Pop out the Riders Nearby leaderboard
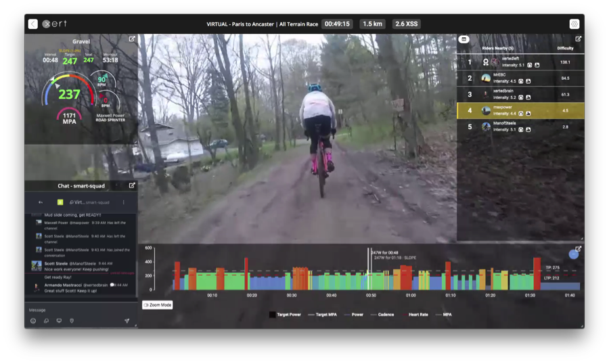609x364 pixels. (x=579, y=39)
